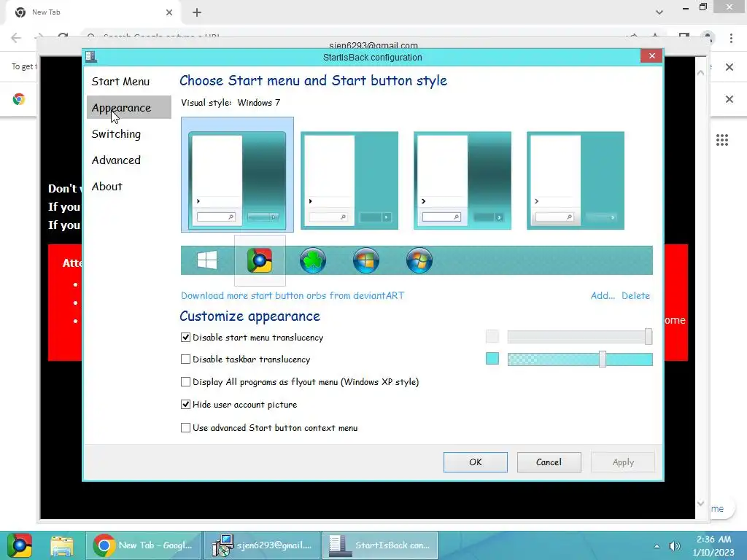Choose the Chrome-style start button orb
The width and height of the screenshot is (747, 560).
[x=260, y=260]
